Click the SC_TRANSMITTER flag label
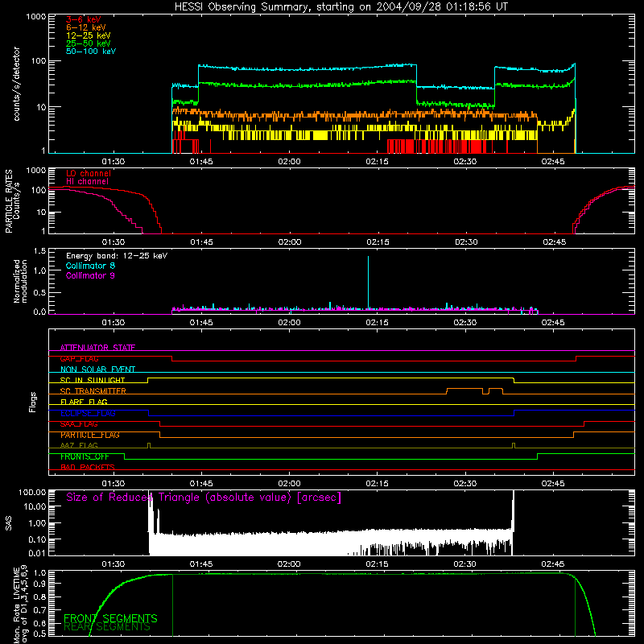The width and height of the screenshot is (644, 644). click(93, 391)
